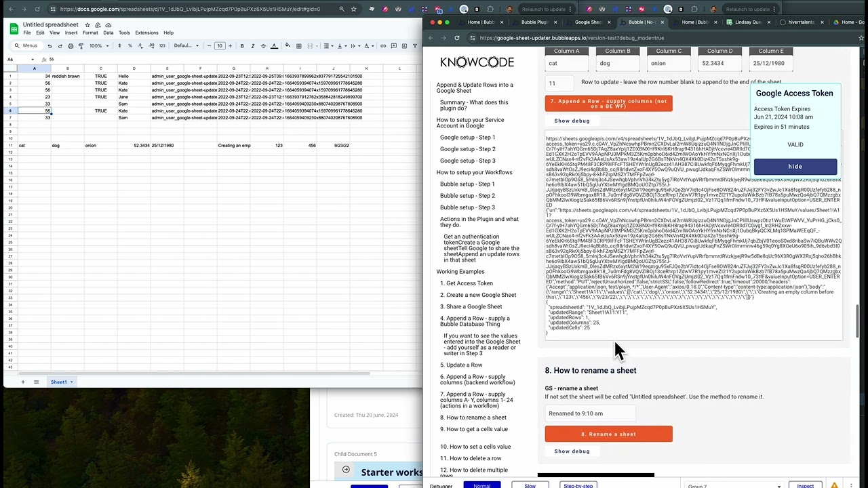
Task: Open the Group 7 dropdown in debugger bar
Action: click(736, 486)
